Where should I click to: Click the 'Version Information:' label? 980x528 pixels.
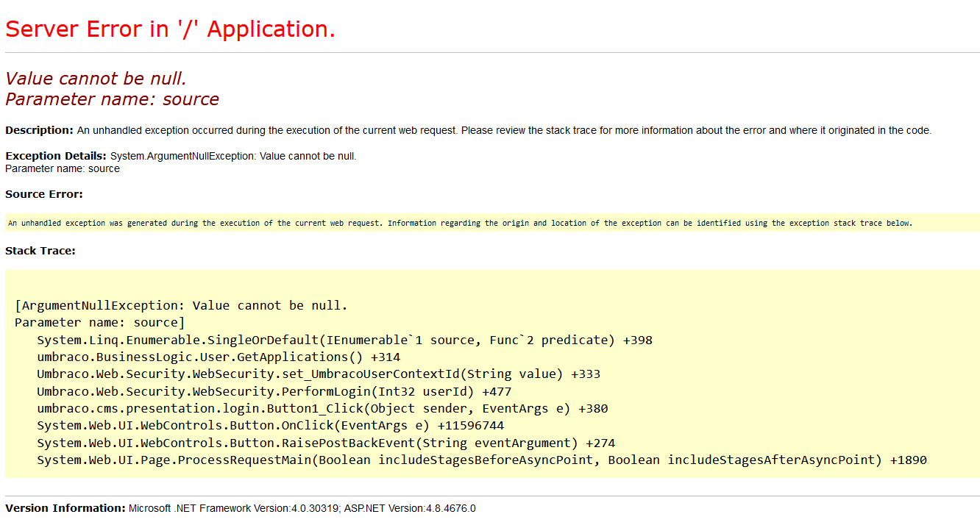click(x=65, y=508)
